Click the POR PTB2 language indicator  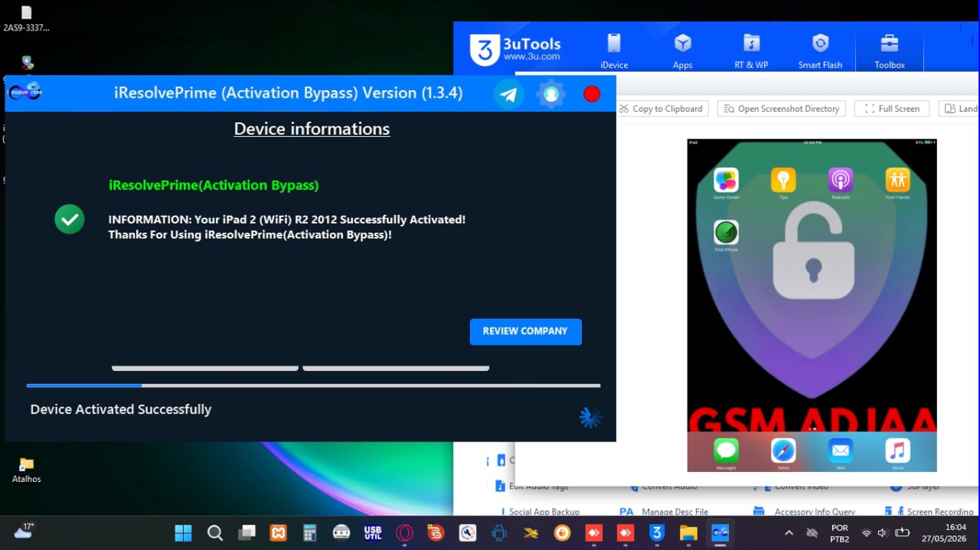pos(840,533)
